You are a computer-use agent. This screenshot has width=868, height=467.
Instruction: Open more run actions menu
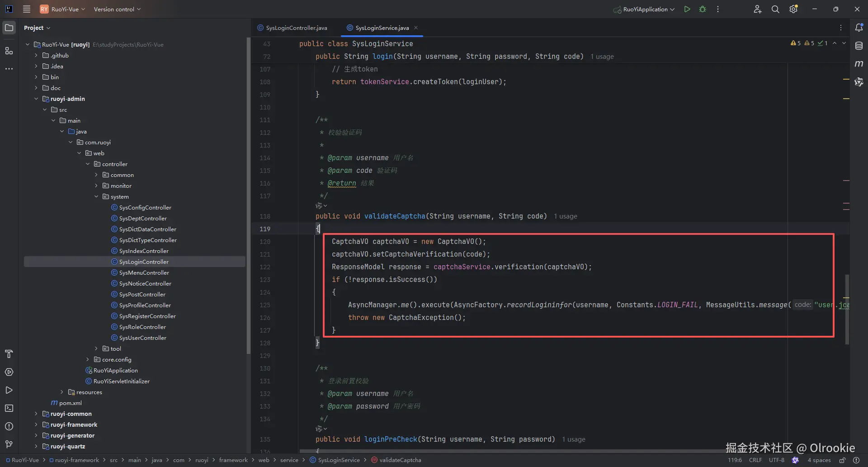point(718,9)
